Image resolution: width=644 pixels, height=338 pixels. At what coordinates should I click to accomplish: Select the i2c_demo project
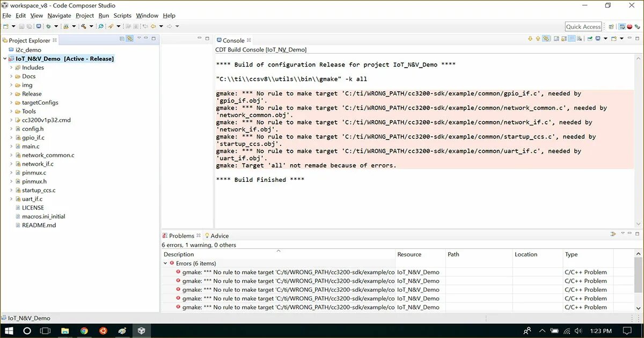pos(28,50)
